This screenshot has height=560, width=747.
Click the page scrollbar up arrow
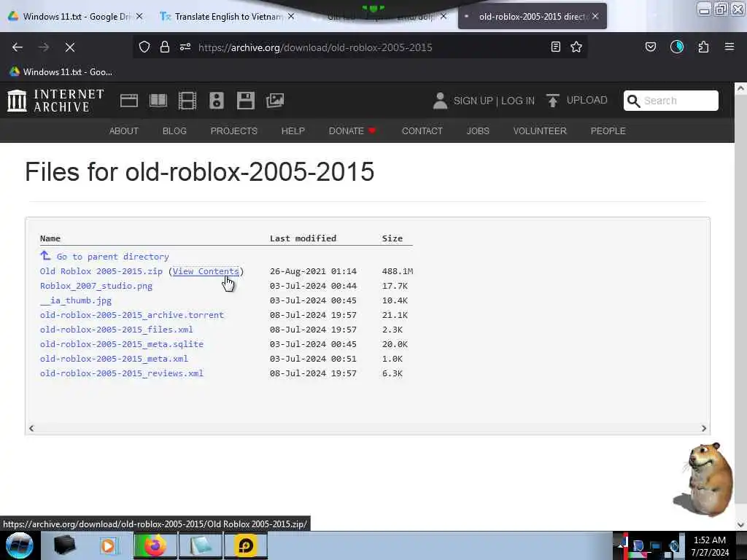tap(740, 88)
